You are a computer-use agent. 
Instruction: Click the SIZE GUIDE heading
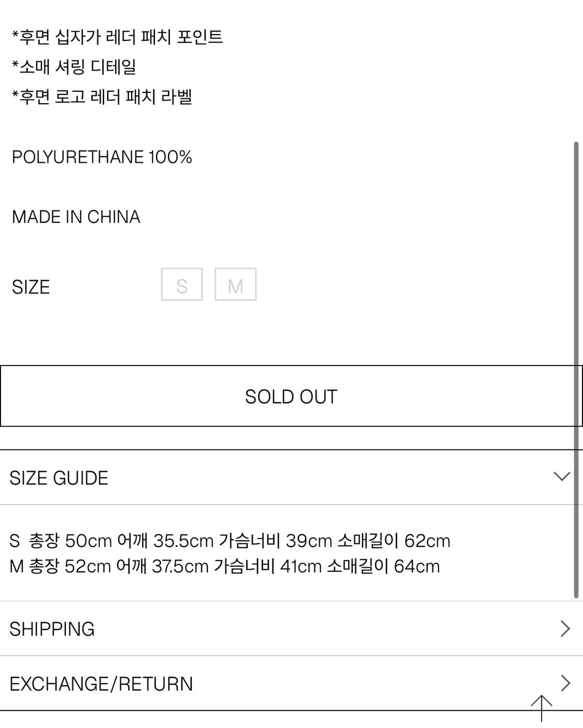(58, 478)
